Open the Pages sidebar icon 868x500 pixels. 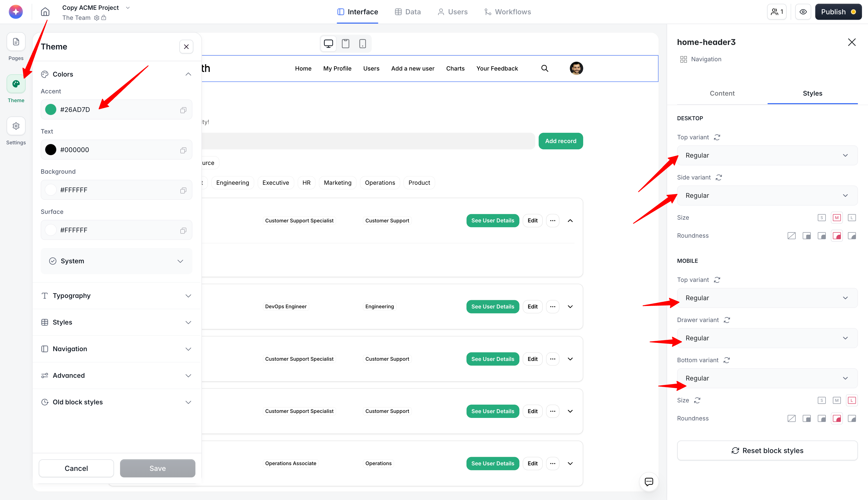pyautogui.click(x=16, y=42)
